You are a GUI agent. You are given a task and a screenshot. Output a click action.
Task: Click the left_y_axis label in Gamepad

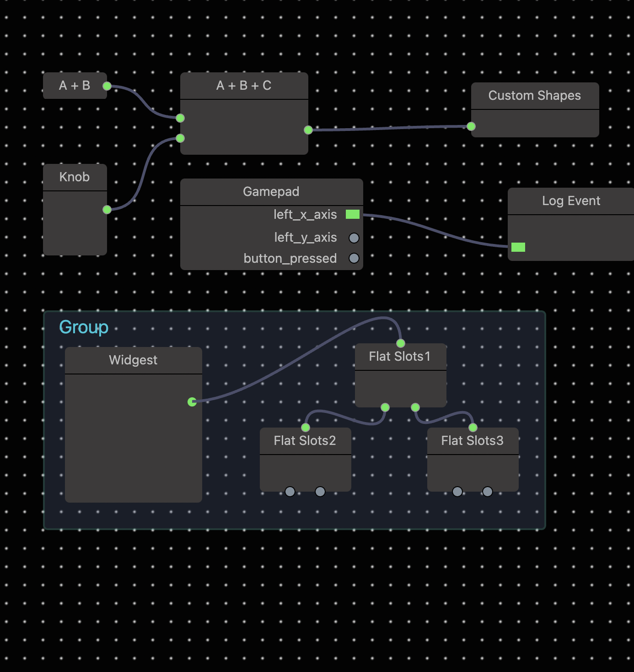(x=306, y=238)
